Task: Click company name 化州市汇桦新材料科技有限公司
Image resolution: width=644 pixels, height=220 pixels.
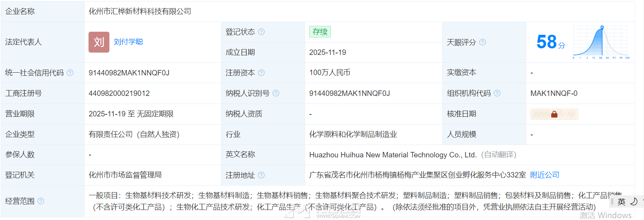Action: [140, 12]
